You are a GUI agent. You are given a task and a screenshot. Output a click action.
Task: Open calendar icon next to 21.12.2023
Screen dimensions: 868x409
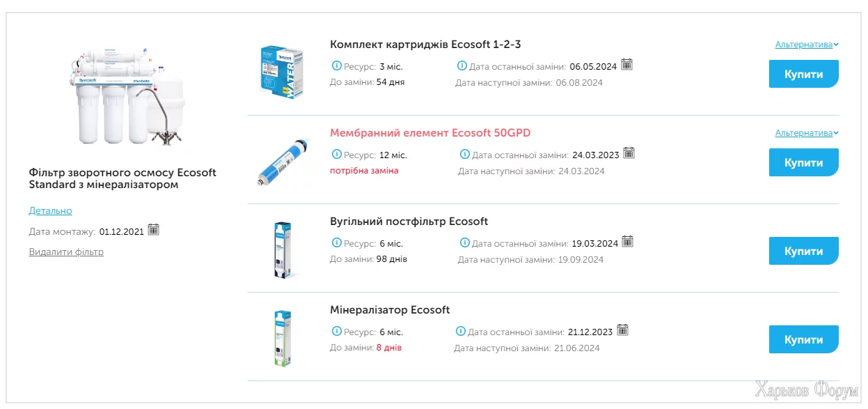pyautogui.click(x=623, y=330)
